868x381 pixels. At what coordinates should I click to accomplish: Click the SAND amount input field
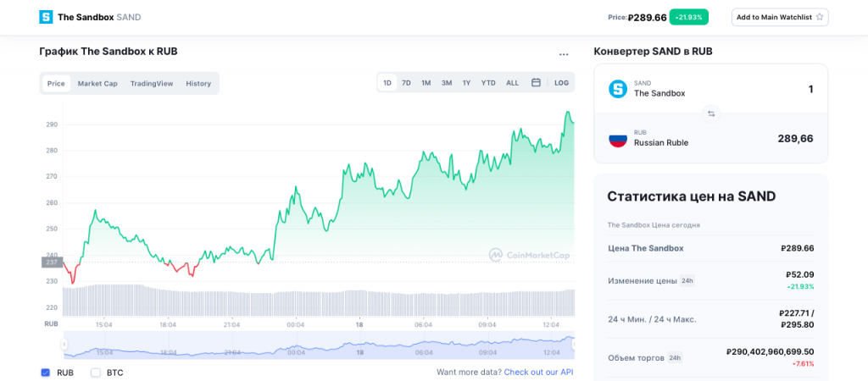[763, 89]
